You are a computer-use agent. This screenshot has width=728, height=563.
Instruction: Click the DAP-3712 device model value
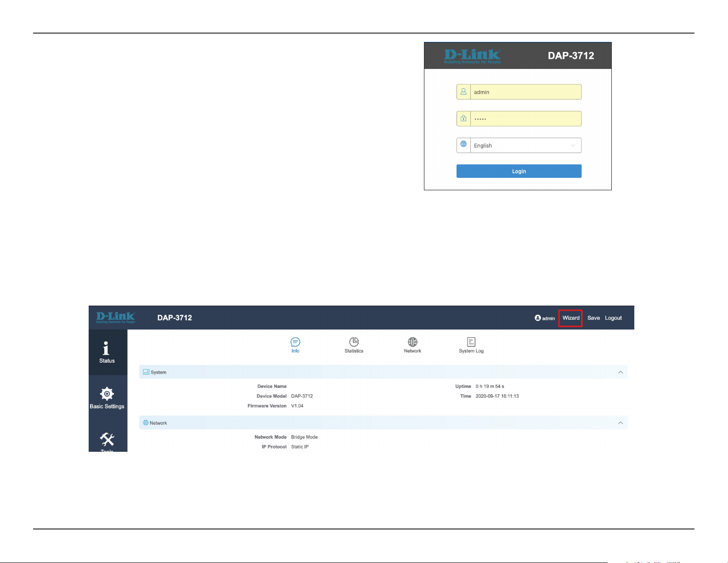coord(302,396)
